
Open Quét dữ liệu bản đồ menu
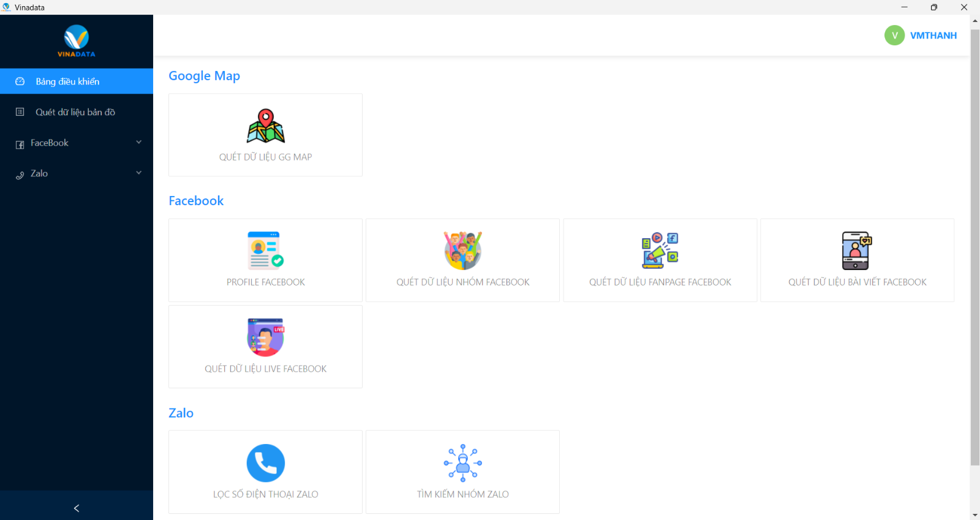(x=77, y=112)
